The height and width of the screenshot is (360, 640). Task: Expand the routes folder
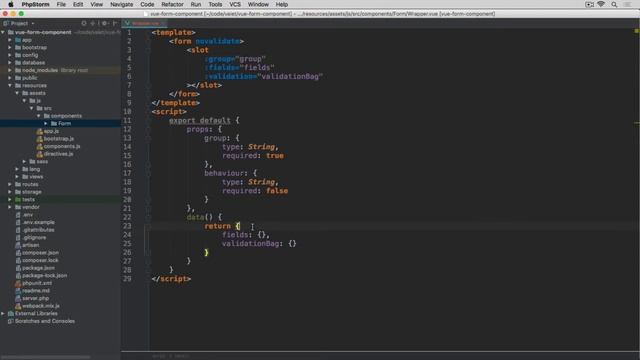coord(10,184)
